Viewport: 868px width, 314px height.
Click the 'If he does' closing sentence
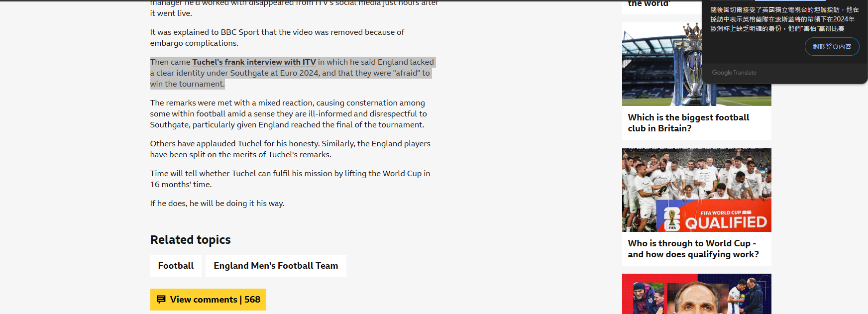click(217, 204)
